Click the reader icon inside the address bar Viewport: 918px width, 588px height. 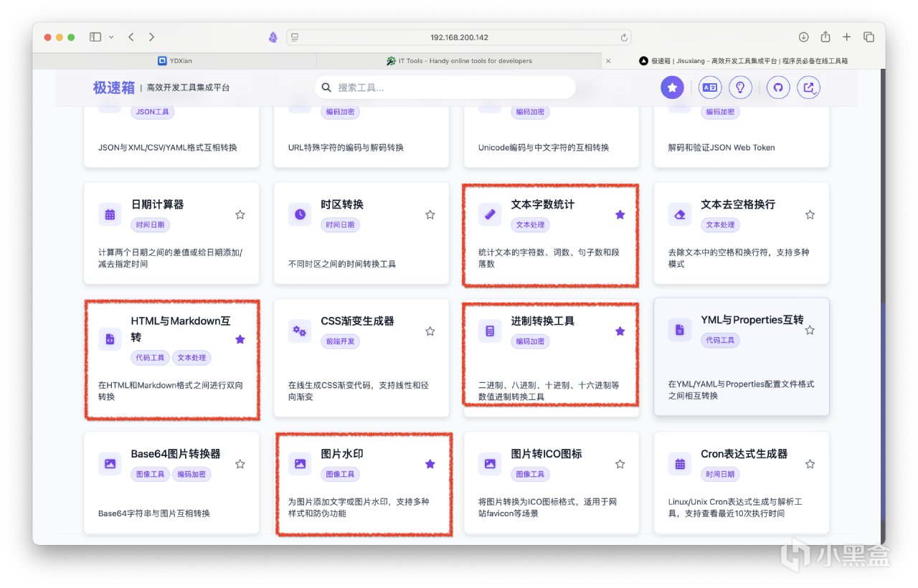(295, 37)
